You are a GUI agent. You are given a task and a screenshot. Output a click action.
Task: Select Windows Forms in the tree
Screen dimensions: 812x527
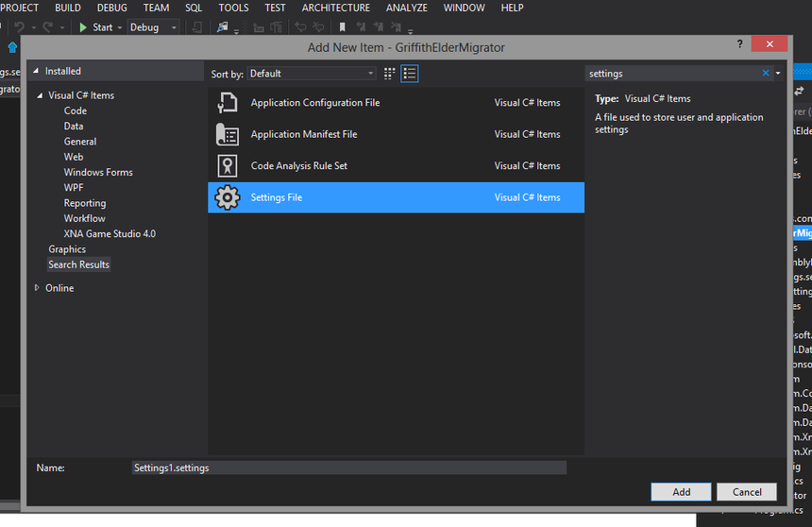point(98,173)
